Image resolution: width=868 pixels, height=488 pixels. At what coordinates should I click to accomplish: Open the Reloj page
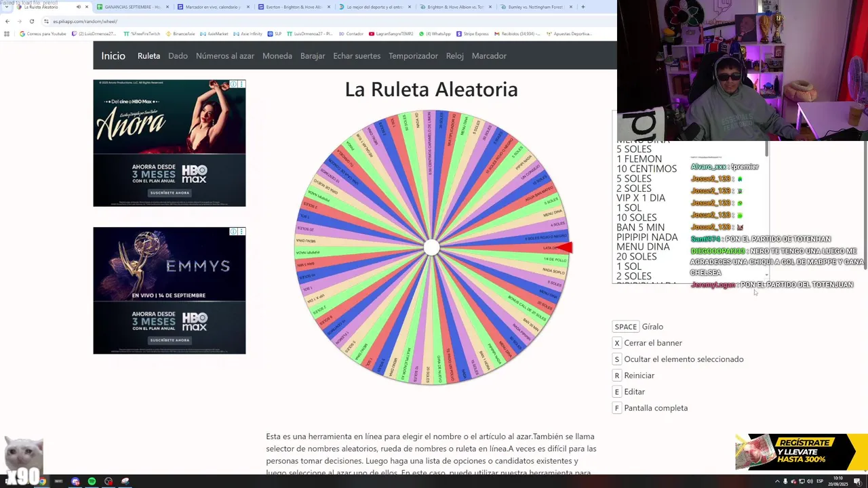pos(455,56)
